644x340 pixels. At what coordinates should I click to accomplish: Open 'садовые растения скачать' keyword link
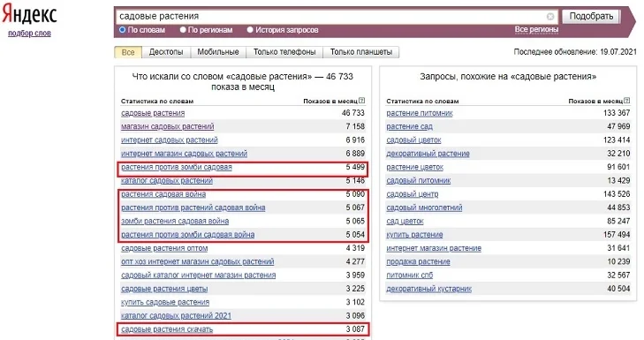coord(167,329)
